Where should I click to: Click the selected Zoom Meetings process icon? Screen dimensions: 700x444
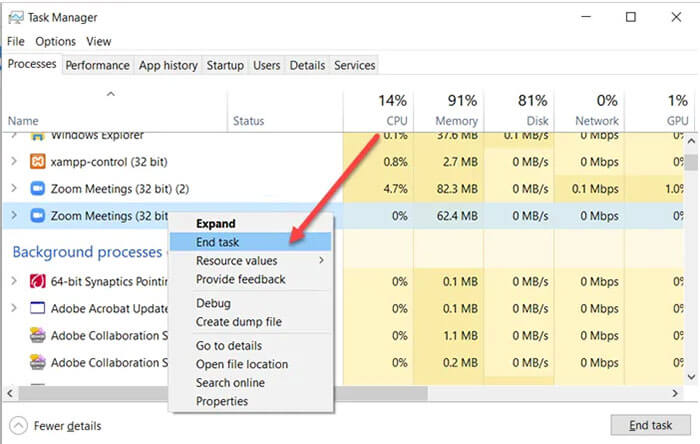pos(38,215)
